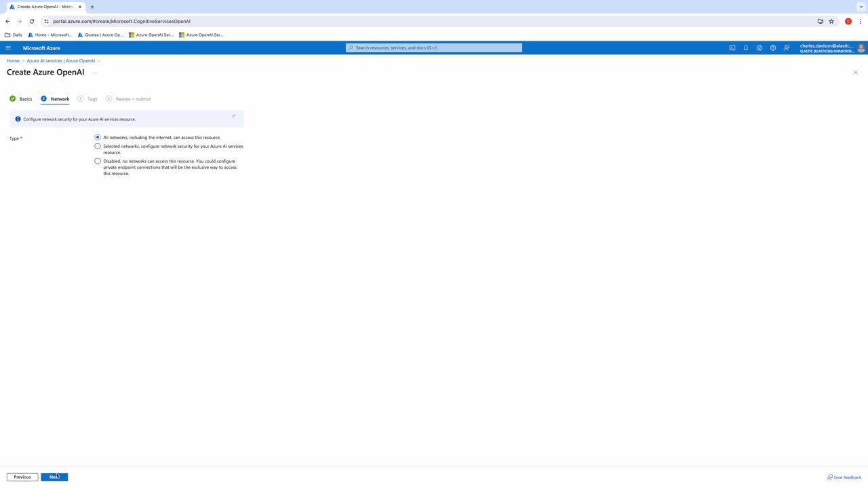Click Azure AI services | Azure OpenAI breadcrumb
Image resolution: width=868 pixels, height=488 pixels.
coord(61,61)
